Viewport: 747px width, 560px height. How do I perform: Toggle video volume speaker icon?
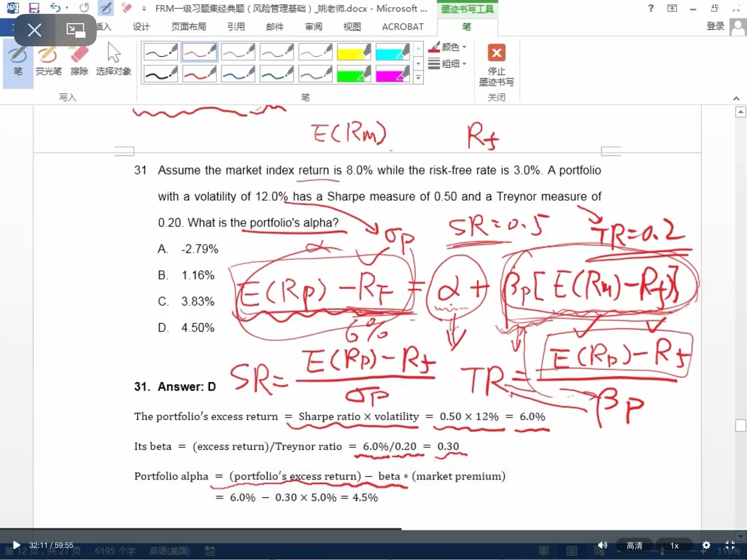click(602, 545)
